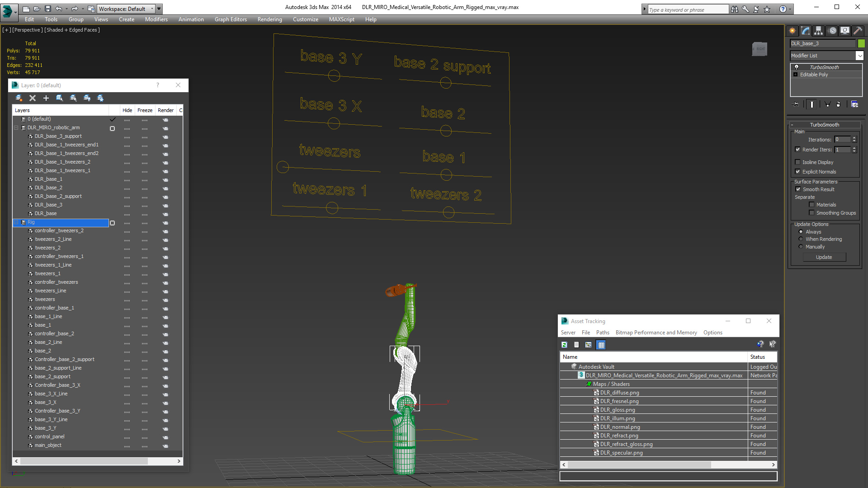This screenshot has width=868, height=488.
Task: Toggle Show End Result icon
Action: (812, 104)
